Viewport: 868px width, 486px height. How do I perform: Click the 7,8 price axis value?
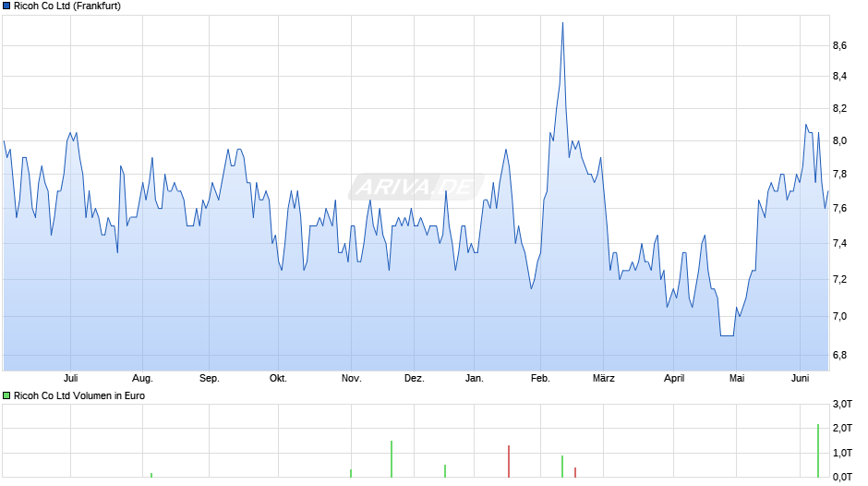pos(839,174)
